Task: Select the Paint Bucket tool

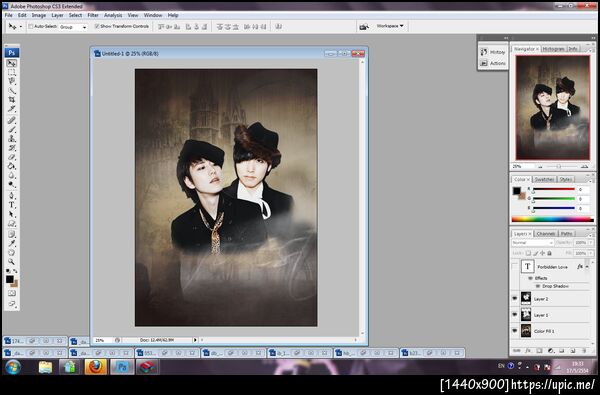Action: 11,166
